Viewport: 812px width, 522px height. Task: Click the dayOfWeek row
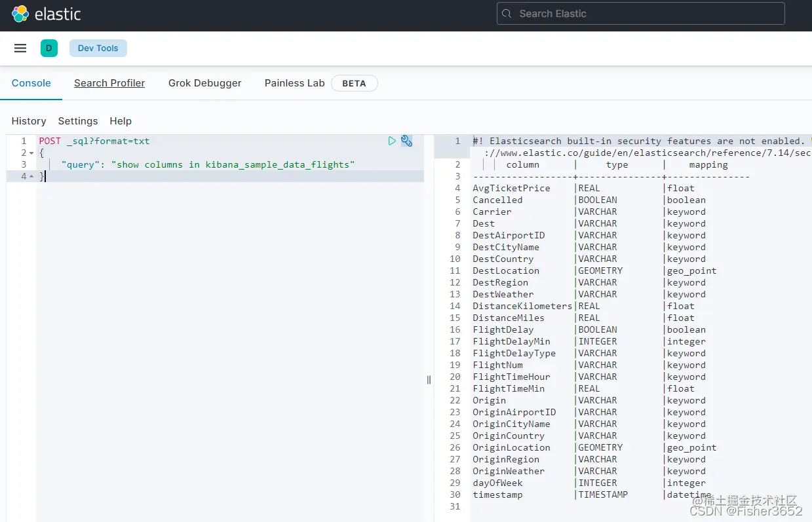point(589,483)
